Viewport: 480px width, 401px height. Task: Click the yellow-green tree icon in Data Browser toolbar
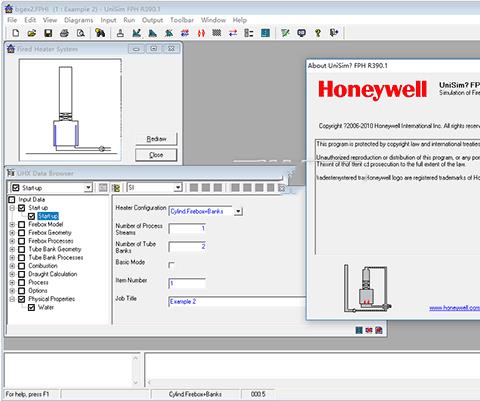click(x=116, y=188)
